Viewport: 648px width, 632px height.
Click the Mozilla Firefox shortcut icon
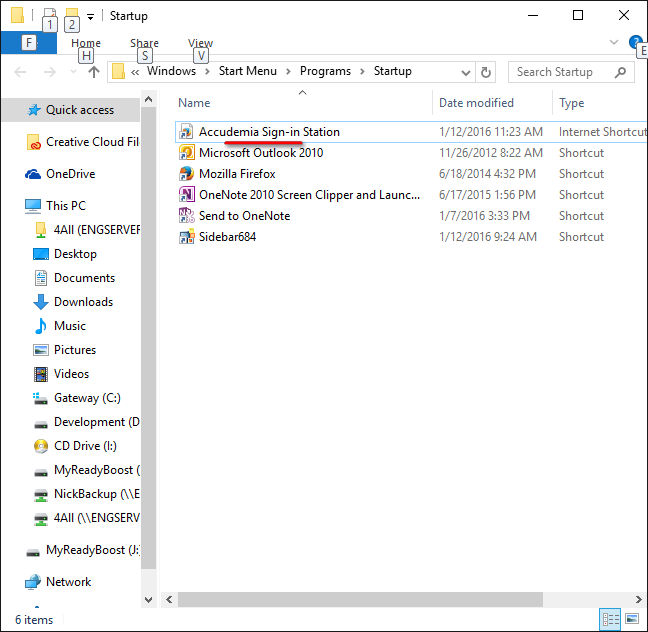click(186, 174)
